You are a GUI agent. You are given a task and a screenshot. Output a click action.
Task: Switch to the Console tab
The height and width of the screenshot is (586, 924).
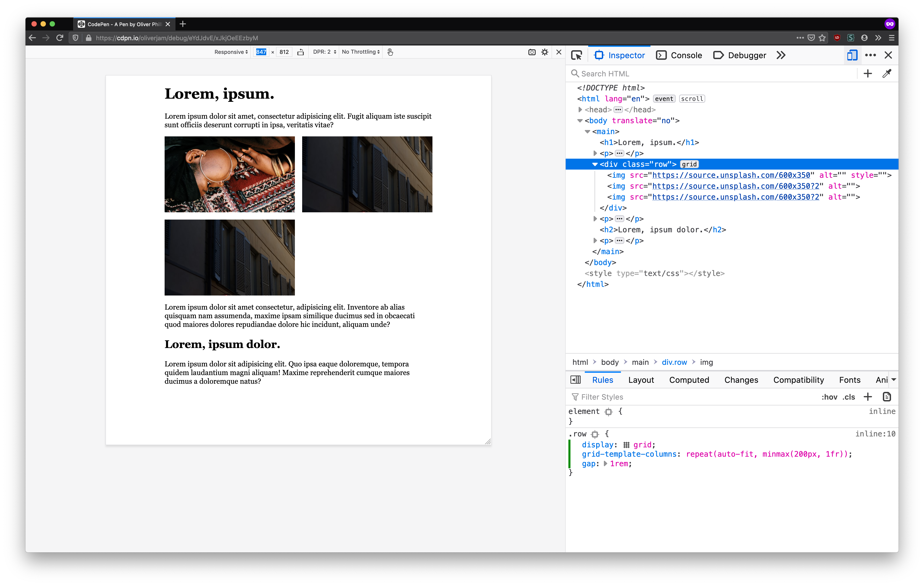(x=679, y=55)
